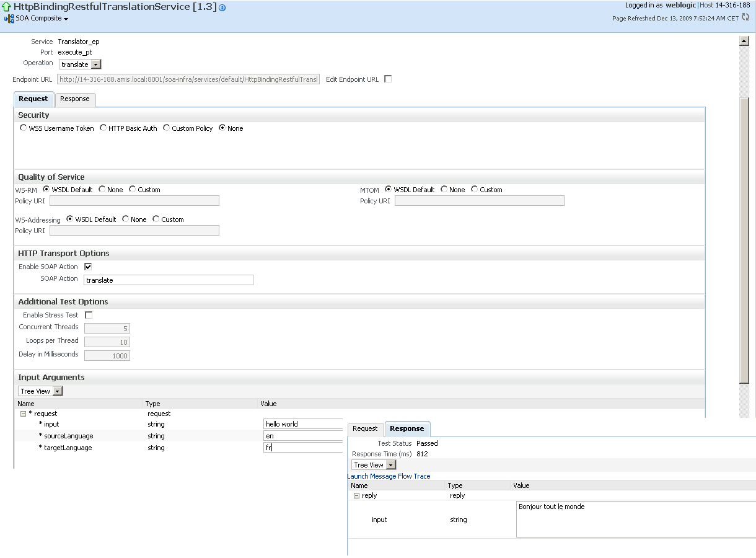Set WS-RM to Custom
This screenshot has height=558, width=756.
point(133,190)
